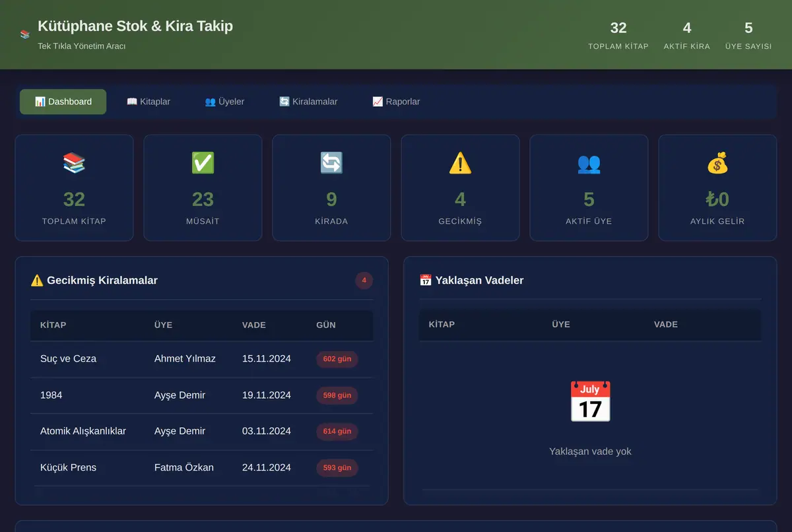Click the 602 gün overdue badge
Screen dimensions: 792x532
tap(337, 359)
